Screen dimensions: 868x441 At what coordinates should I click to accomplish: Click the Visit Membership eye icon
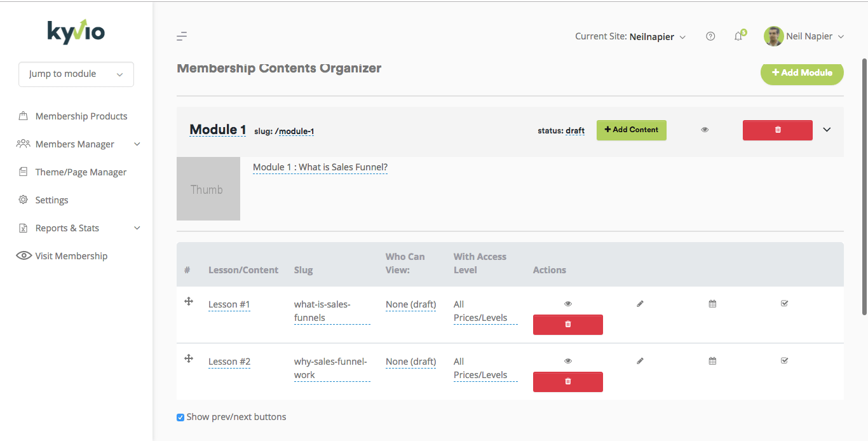point(24,255)
